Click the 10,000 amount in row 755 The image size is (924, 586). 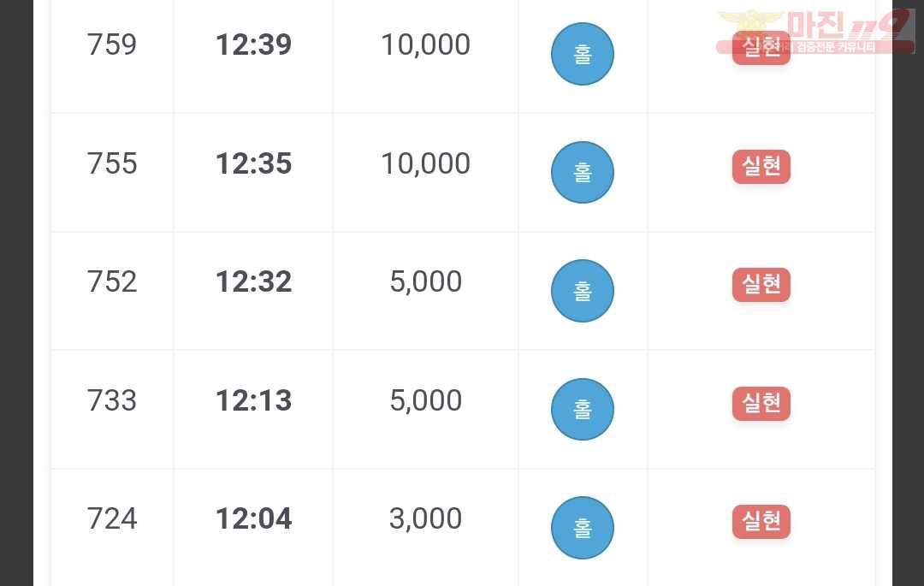(x=425, y=163)
